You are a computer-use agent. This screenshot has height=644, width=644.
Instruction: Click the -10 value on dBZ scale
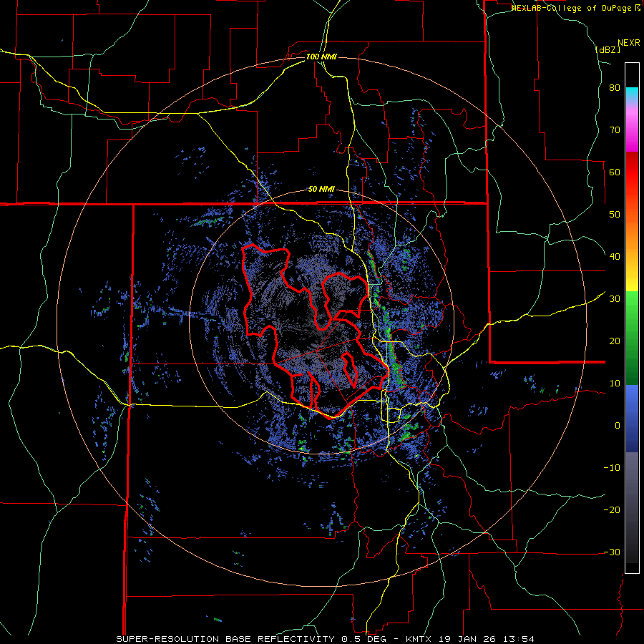[x=612, y=468]
